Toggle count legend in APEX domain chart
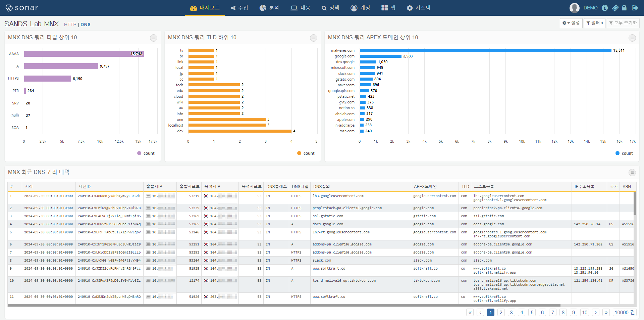The image size is (644, 320). pyautogui.click(x=624, y=153)
